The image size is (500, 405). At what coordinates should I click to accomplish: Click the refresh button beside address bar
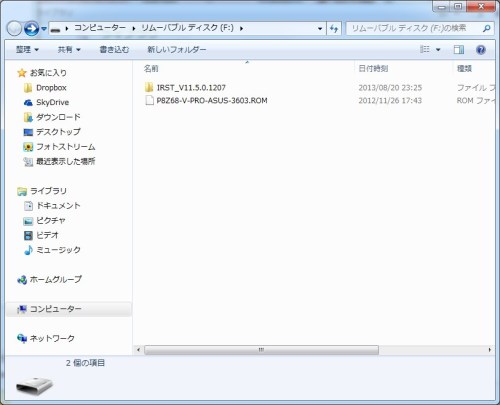click(334, 29)
